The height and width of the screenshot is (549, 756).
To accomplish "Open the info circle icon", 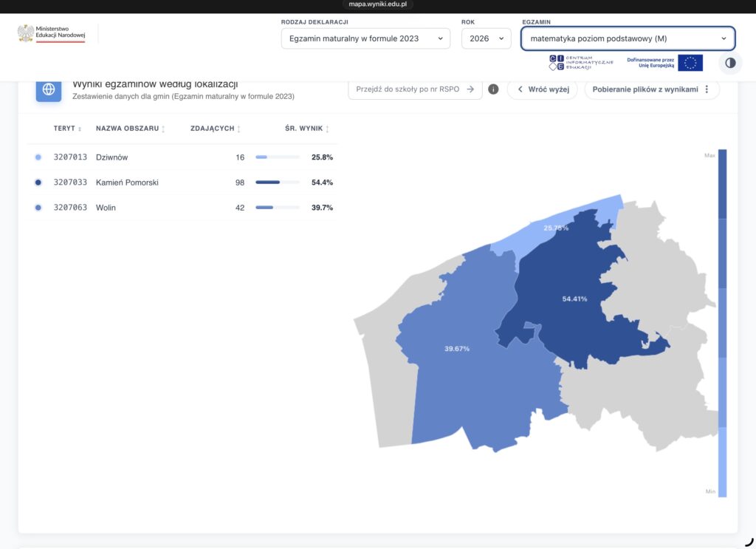I will pos(492,89).
